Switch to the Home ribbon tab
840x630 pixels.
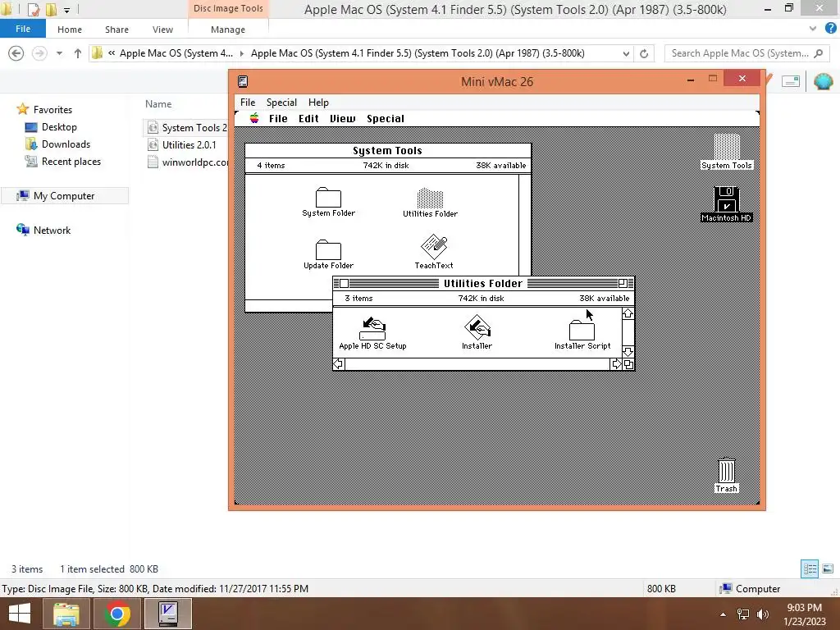(70, 30)
